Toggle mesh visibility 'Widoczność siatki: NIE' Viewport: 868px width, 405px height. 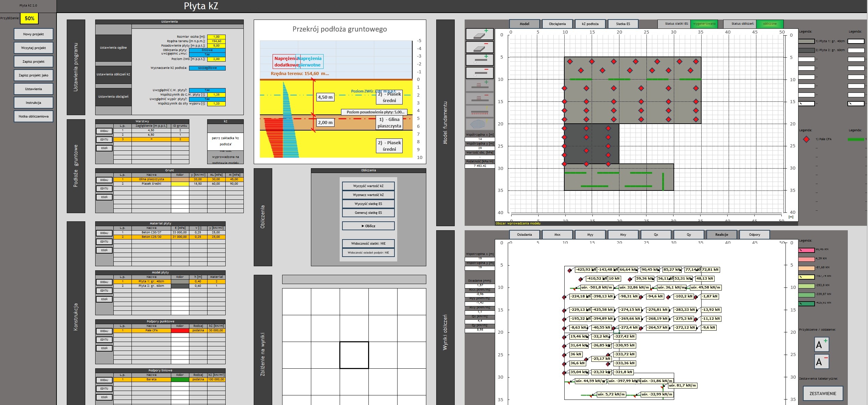click(x=368, y=244)
